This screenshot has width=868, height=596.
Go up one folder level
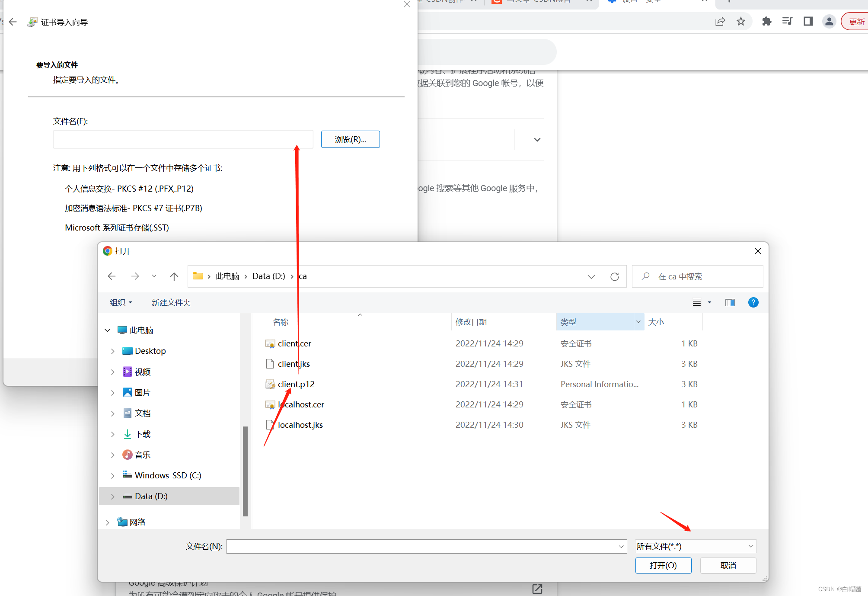(x=174, y=276)
